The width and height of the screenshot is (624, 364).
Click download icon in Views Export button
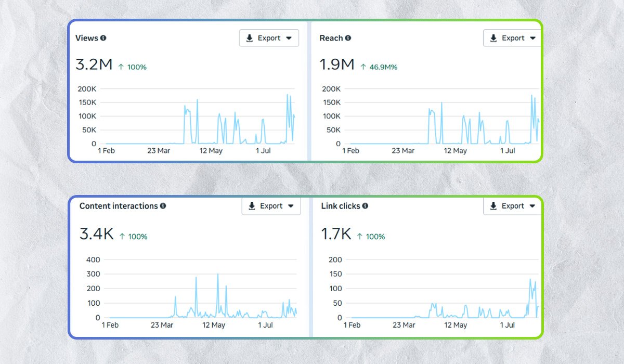point(250,38)
